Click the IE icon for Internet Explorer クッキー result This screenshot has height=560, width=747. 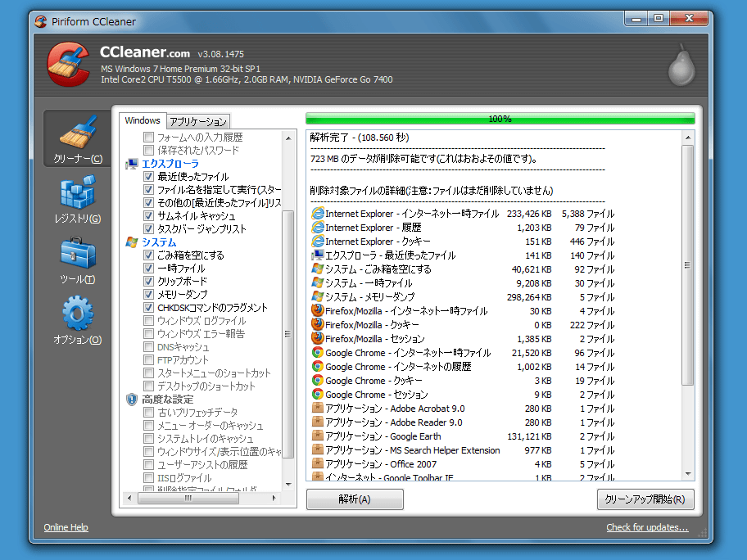317,241
